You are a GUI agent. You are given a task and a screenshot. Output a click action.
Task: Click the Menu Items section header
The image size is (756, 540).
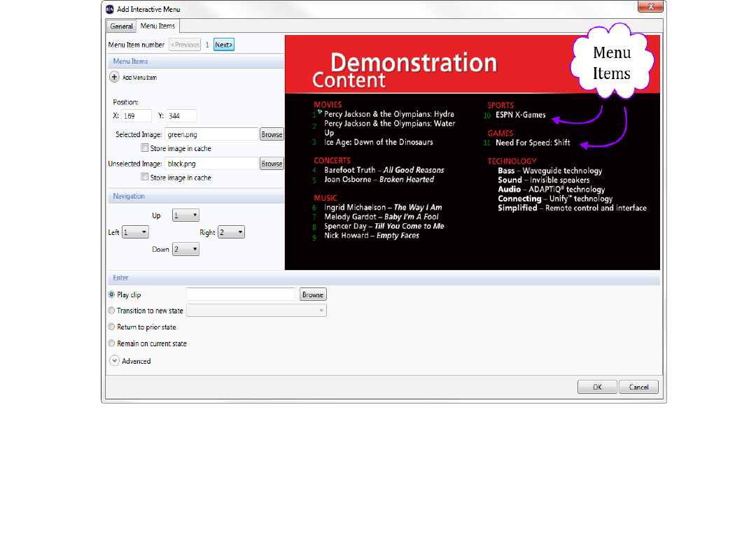(196, 61)
